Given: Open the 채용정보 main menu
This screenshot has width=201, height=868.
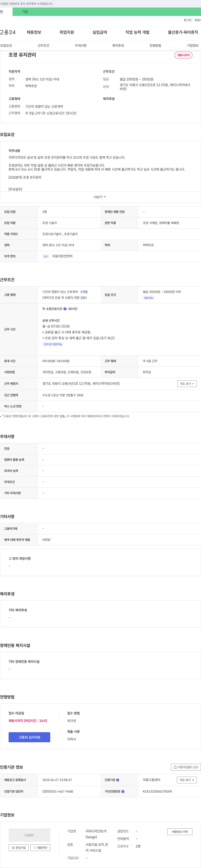Looking at the screenshot, I should pos(34,32).
